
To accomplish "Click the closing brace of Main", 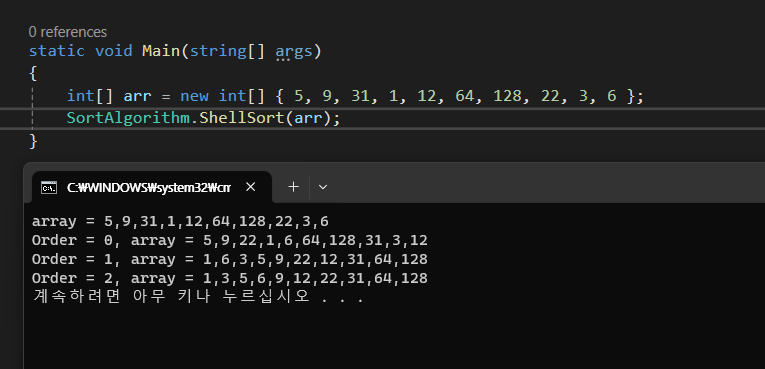I will click(x=33, y=141).
